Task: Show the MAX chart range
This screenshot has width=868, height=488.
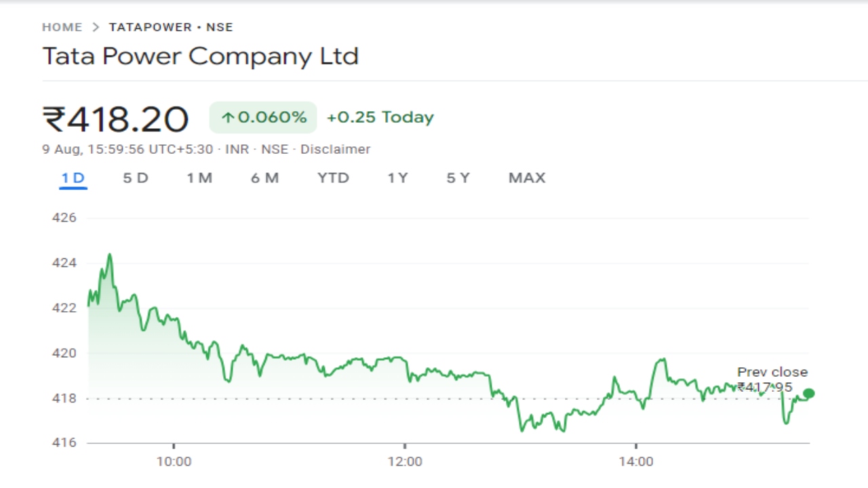Action: pos(527,178)
